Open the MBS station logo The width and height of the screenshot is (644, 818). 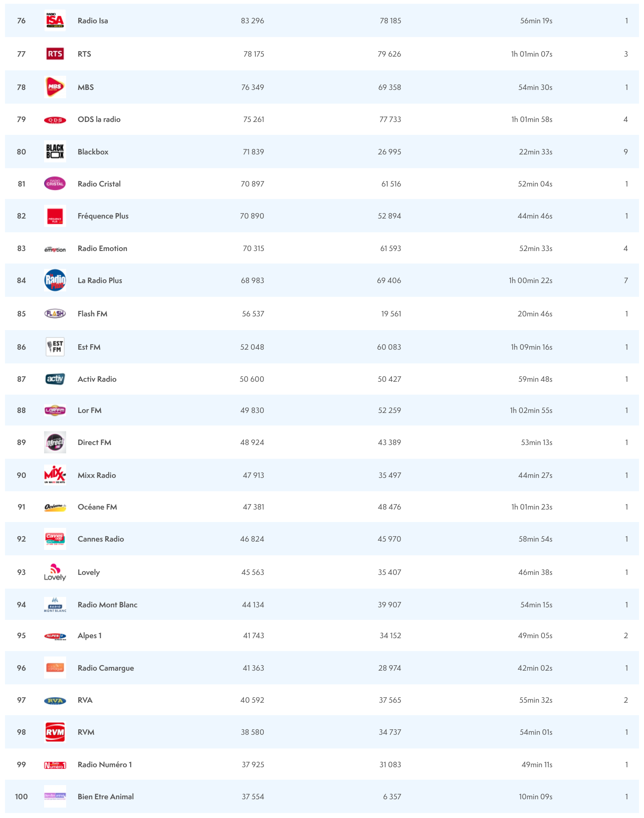pos(55,87)
